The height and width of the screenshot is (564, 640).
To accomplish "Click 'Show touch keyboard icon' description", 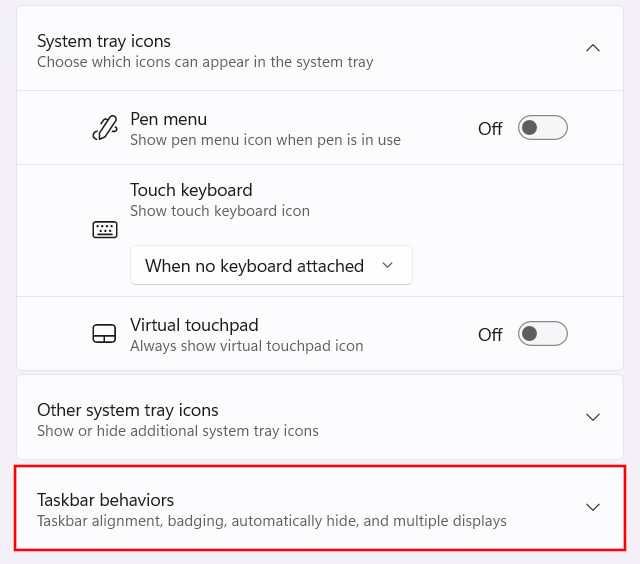I will pyautogui.click(x=220, y=211).
